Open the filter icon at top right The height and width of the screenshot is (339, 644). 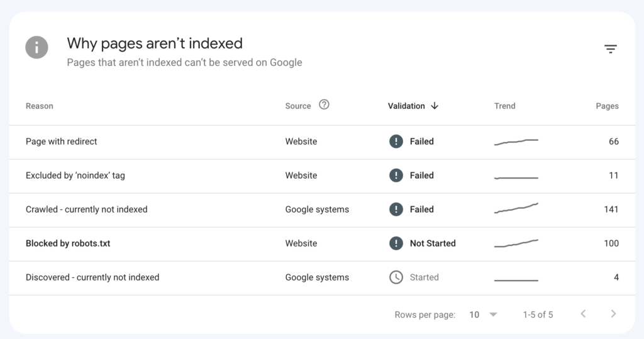610,49
